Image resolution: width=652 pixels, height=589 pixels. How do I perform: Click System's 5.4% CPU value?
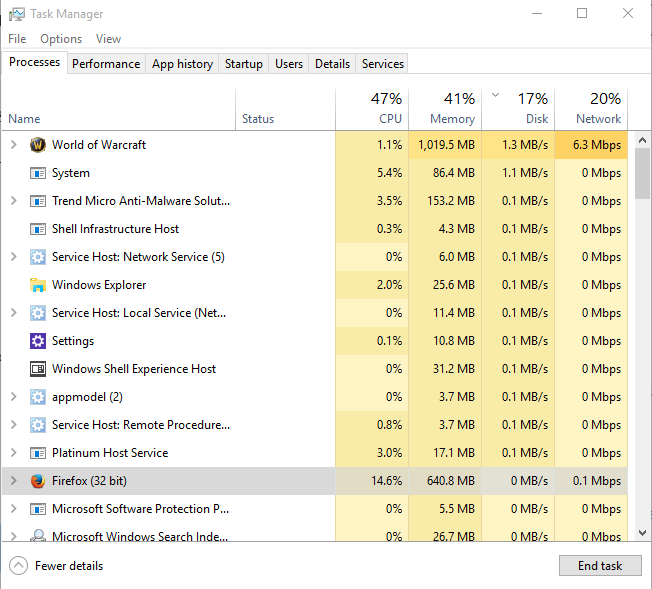(x=372, y=173)
